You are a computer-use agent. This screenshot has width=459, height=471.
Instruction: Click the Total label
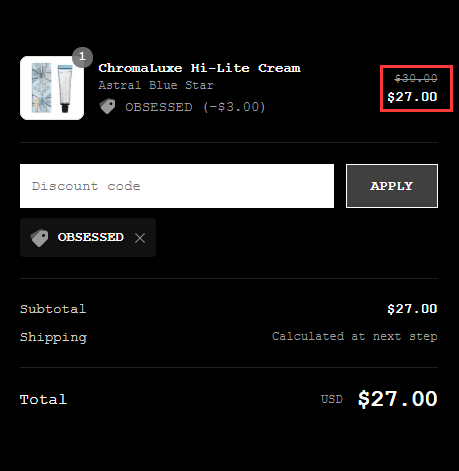coord(43,399)
